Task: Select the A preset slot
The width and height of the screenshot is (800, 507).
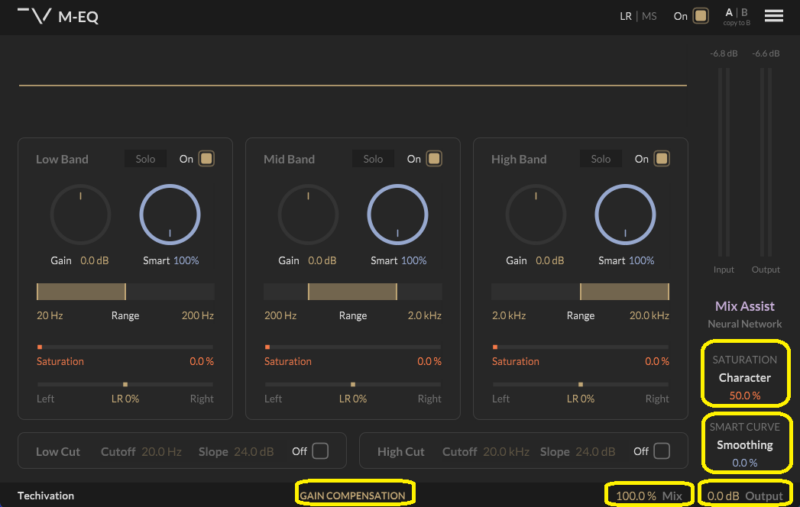Action: tap(730, 12)
